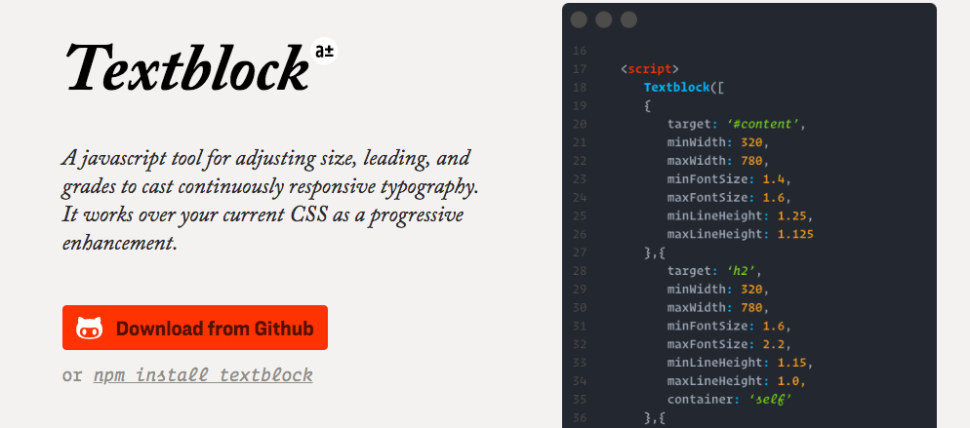Screen dimensions: 970x428
Task: Click the leftmost gray dot in code window
Action: [579, 20]
